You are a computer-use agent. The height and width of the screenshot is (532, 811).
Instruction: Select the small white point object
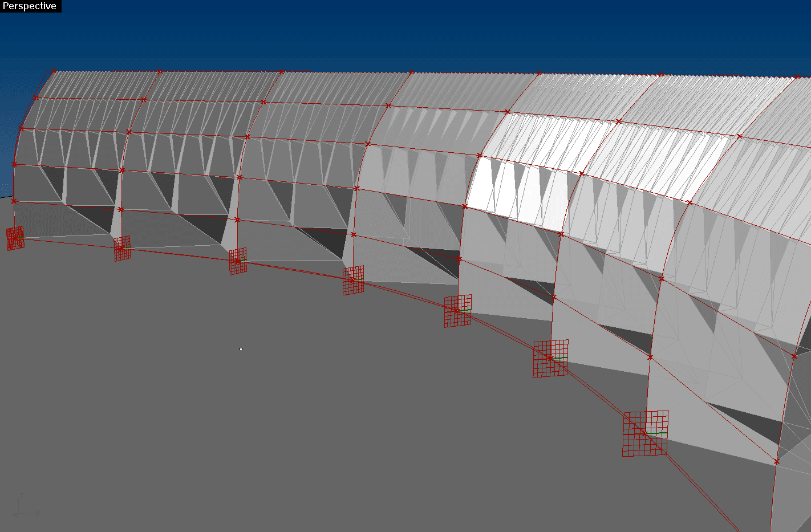pos(241,349)
